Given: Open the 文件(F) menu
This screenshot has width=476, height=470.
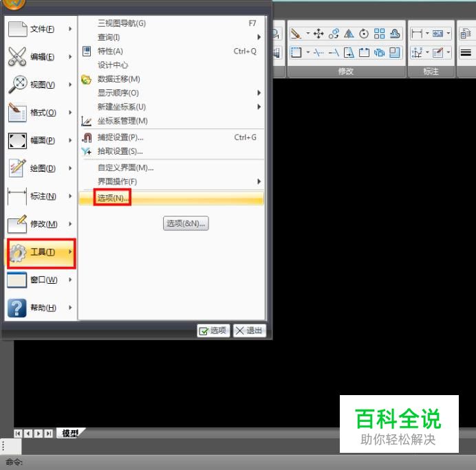Looking at the screenshot, I should 41,29.
